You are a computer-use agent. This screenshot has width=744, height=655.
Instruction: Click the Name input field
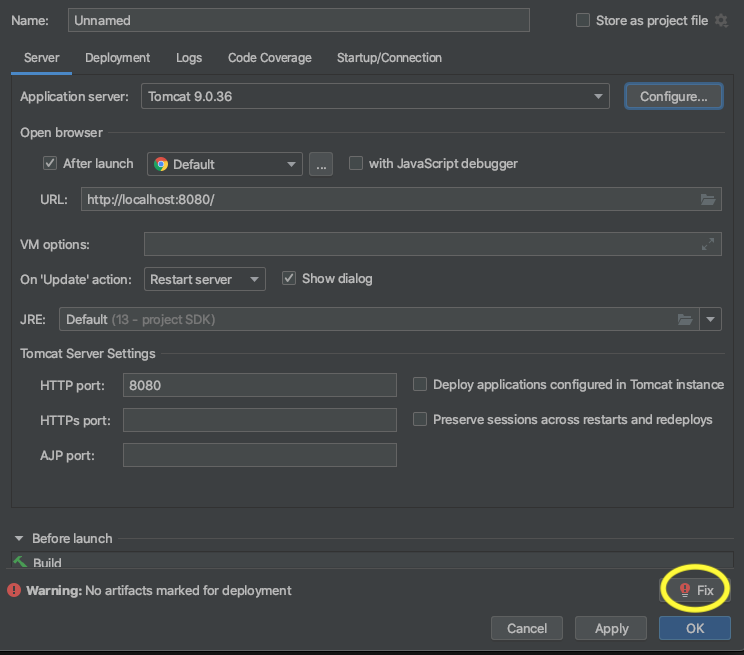[x=299, y=20]
